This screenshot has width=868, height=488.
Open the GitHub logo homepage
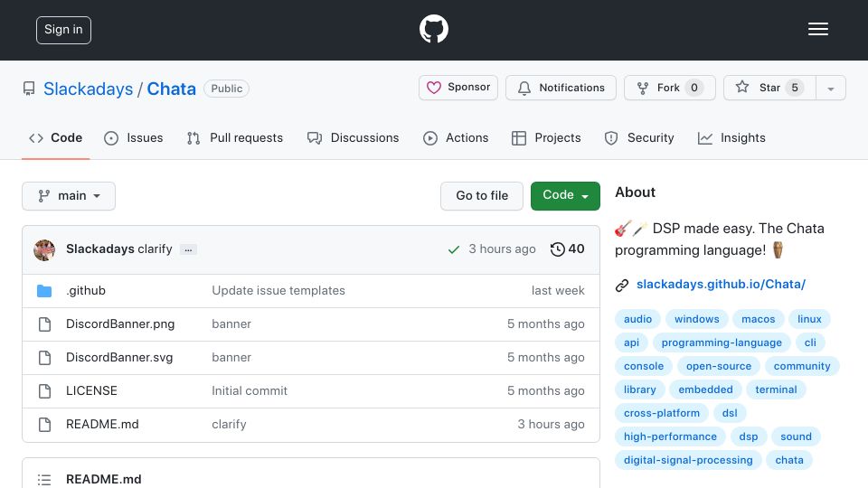[433, 29]
